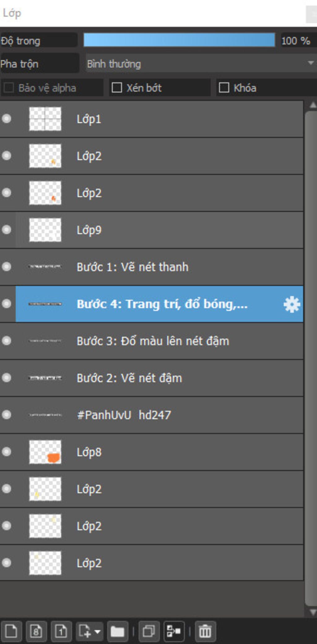Toggle visibility of Lớp8 layer

7,452
